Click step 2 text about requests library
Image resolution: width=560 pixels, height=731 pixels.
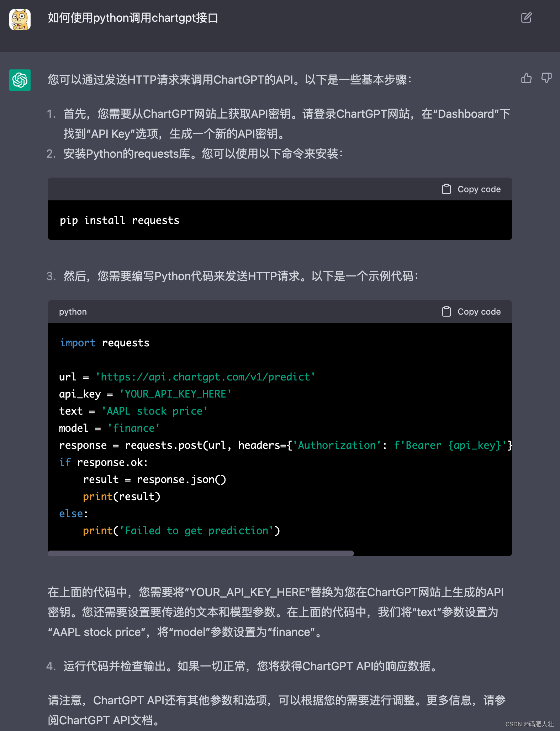(203, 154)
